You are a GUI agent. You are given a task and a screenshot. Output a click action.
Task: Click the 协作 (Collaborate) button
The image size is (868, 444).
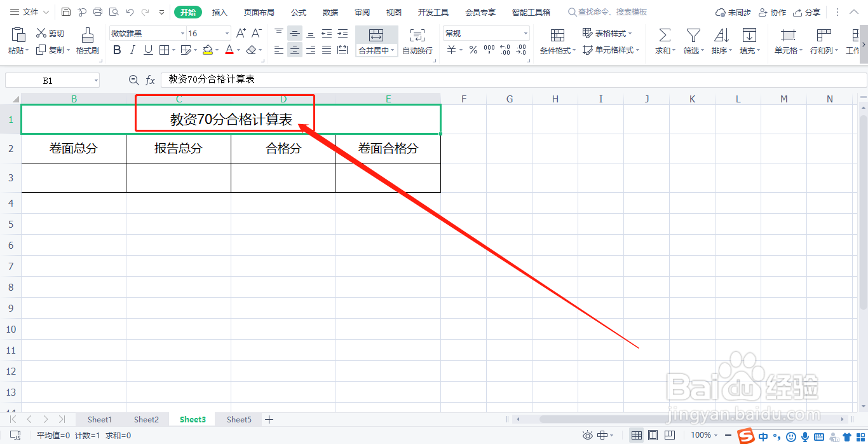[772, 11]
